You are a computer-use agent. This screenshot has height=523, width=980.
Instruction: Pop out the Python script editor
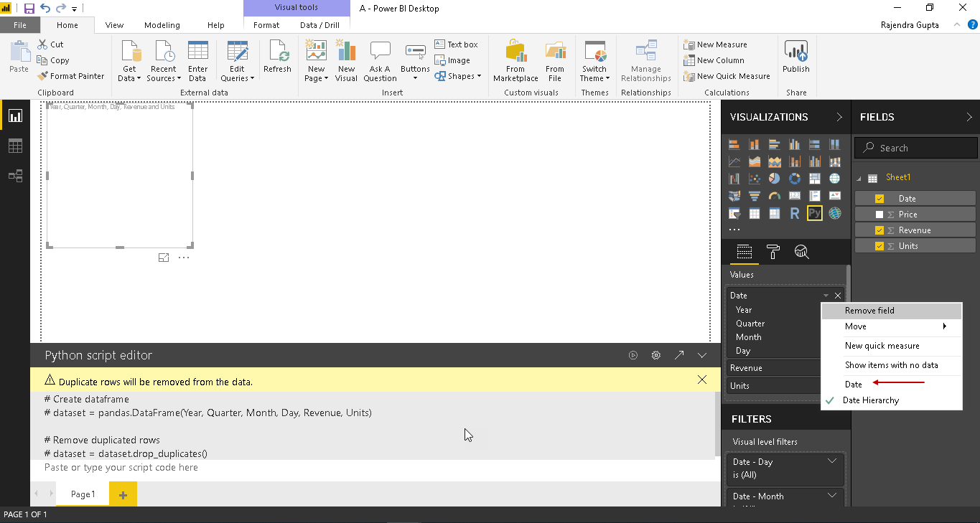tap(679, 355)
